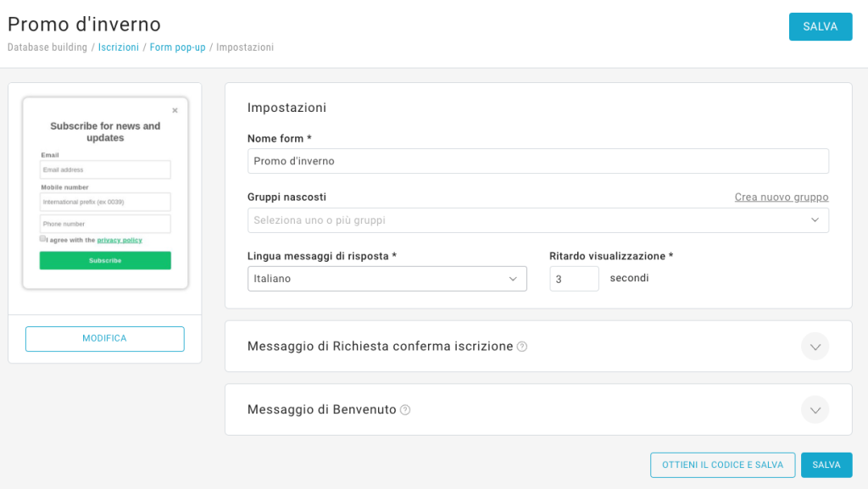Viewport: 868px width, 489px height.
Task: Open the Gruppi nascosti dropdown
Action: tap(537, 220)
